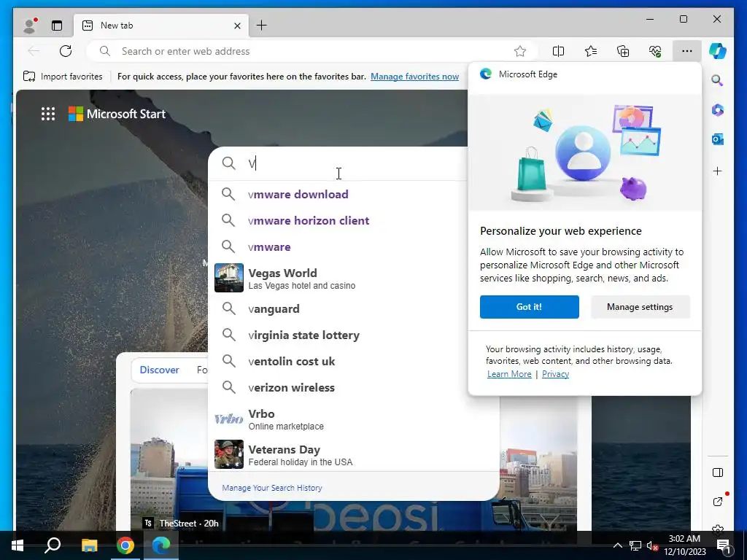
Task: Show hidden tray icons
Action: point(617,545)
